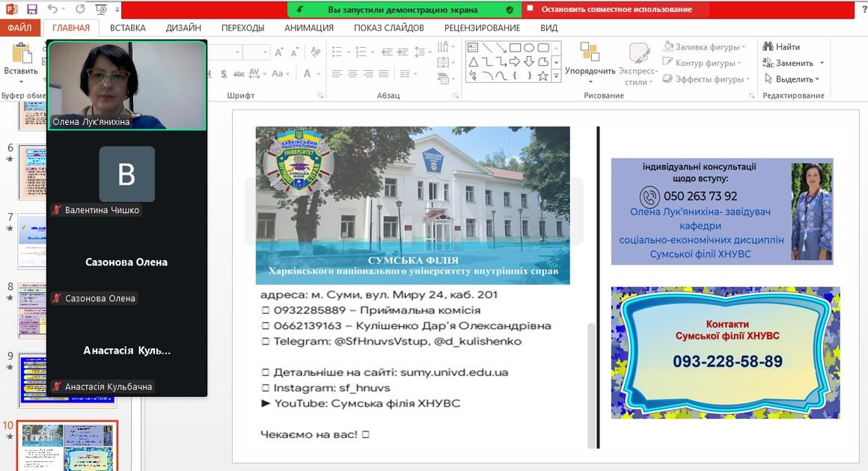
Task: Pick the star shape in shapes gallery
Action: [x=542, y=76]
